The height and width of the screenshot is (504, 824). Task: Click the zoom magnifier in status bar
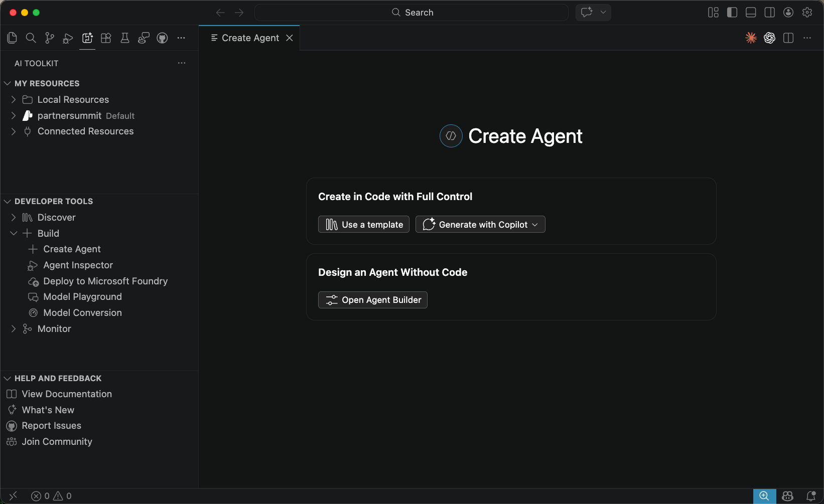click(x=764, y=496)
